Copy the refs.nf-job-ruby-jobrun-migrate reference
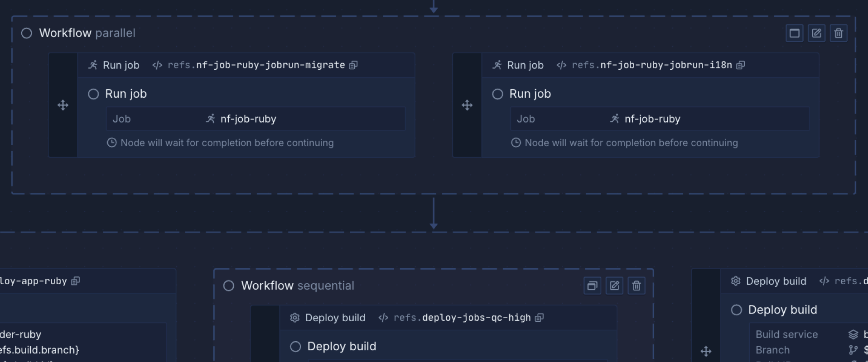Screen dimensions: 868x362 pyautogui.click(x=353, y=65)
